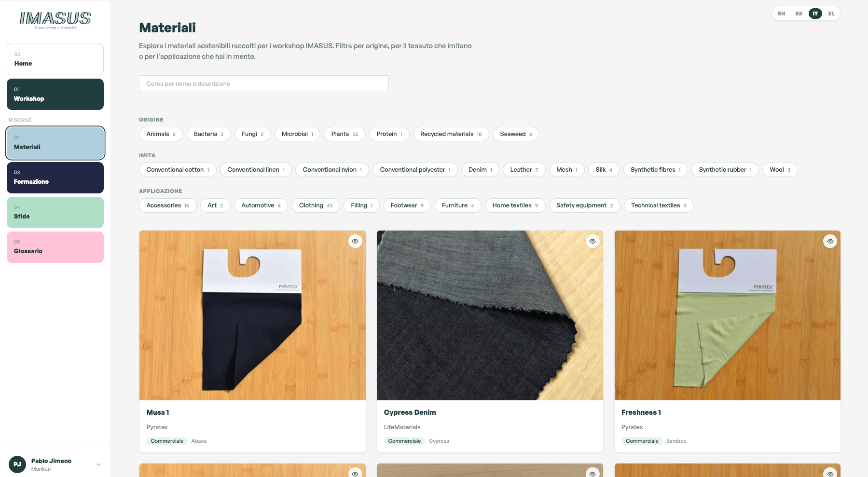Select Silk imitation filter
This screenshot has width=868, height=477.
click(x=604, y=170)
